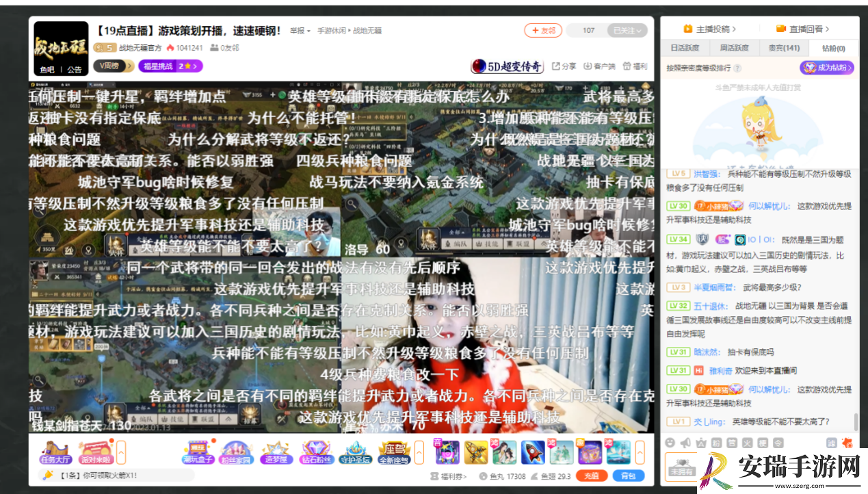Image resolution: width=868 pixels, height=494 pixels.
Task: Click the emoji smiley icon in chat toolbar
Action: (670, 443)
